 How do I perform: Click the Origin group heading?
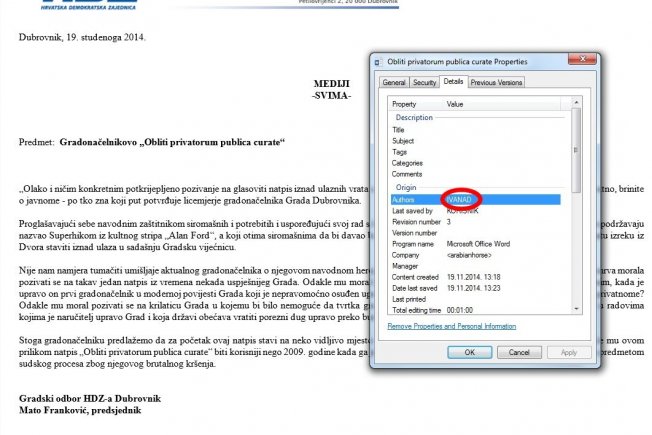pyautogui.click(x=406, y=188)
